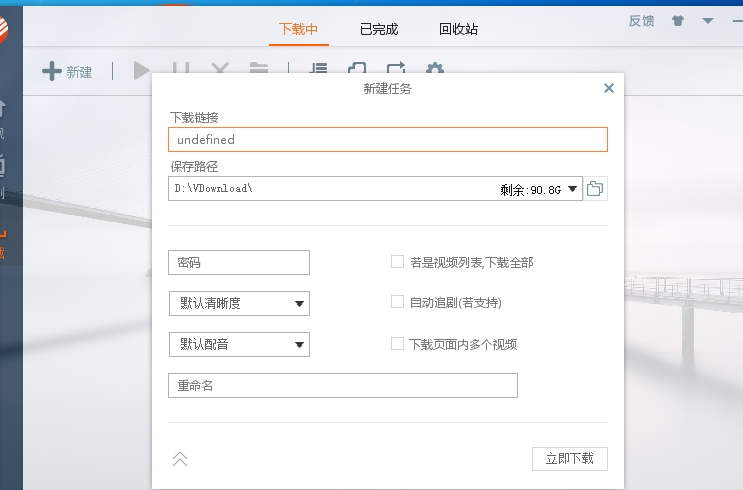
Task: Open the default clarity dropdown
Action: (x=239, y=304)
